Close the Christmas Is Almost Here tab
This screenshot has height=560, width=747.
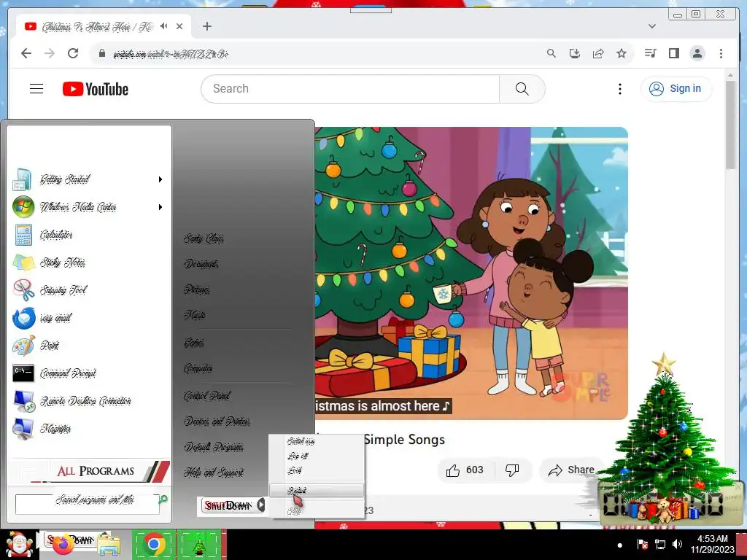pos(179,27)
